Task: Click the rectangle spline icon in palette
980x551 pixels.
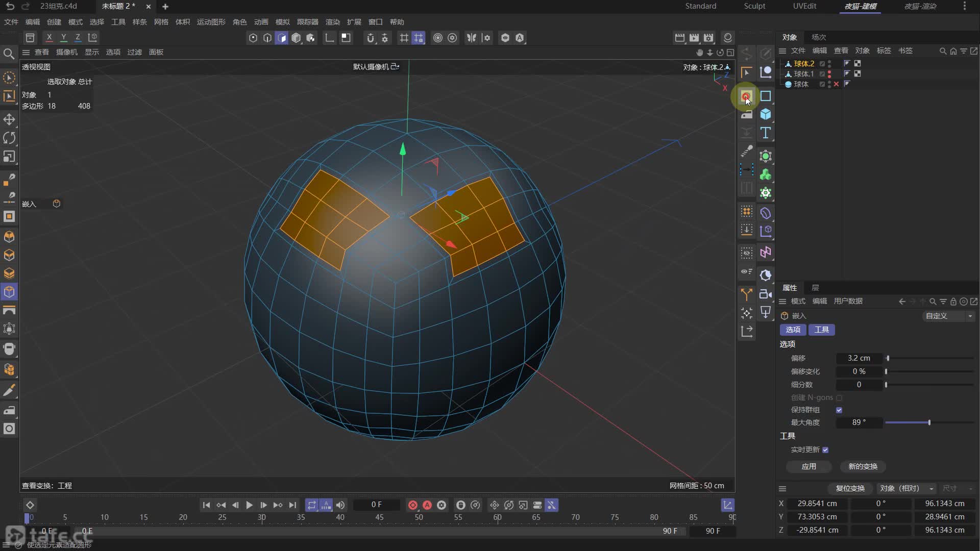Action: [x=766, y=96]
